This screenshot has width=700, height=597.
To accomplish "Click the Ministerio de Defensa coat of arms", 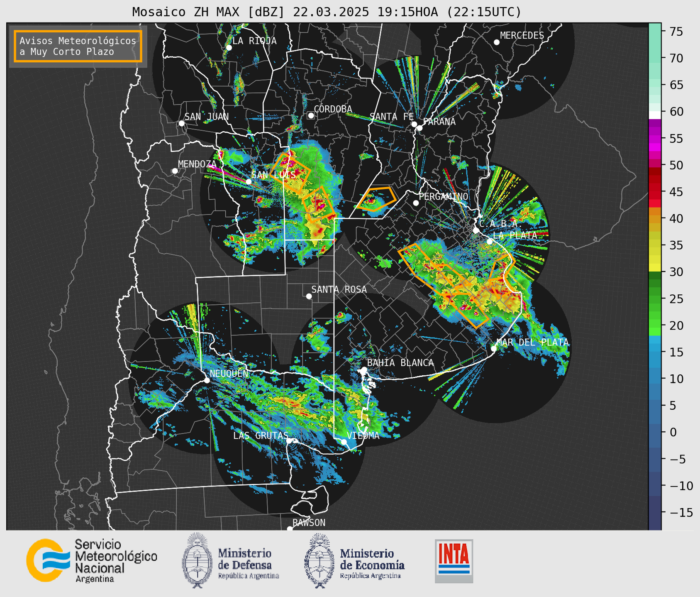I will [x=197, y=560].
